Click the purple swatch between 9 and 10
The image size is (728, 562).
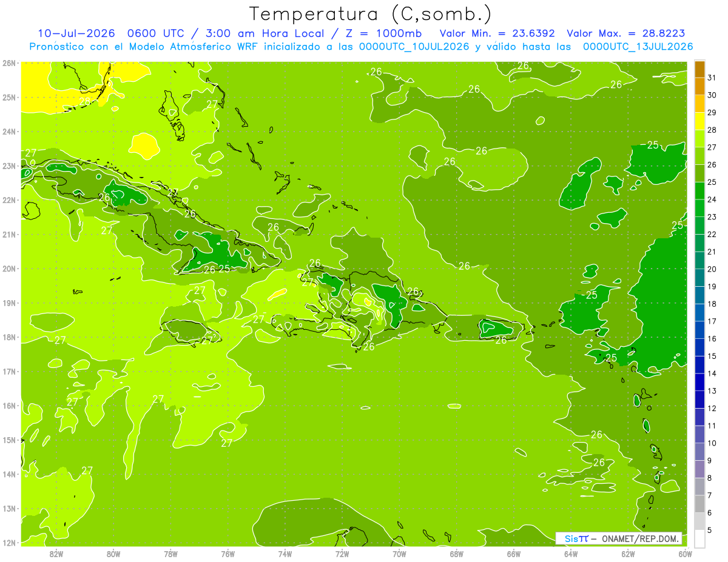699,452
